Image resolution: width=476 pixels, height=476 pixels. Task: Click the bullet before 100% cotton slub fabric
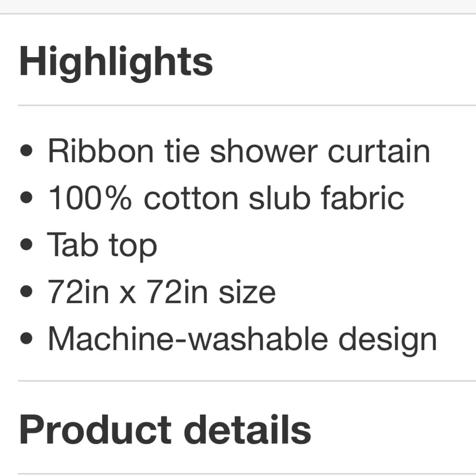(26, 198)
